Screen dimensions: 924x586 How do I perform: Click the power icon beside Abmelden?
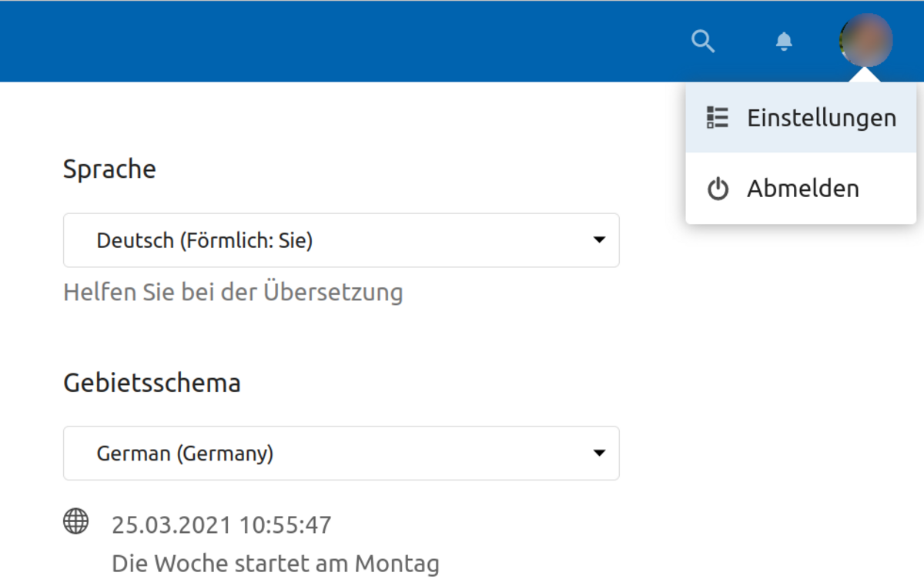click(718, 189)
